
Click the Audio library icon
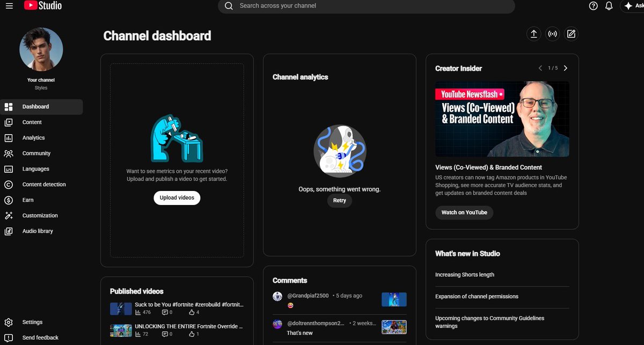click(9, 231)
